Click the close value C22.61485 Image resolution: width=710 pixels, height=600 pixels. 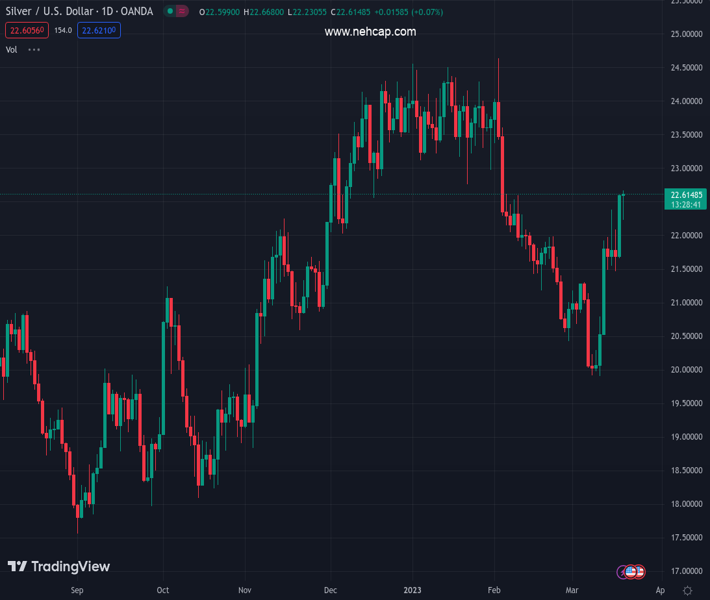(350, 12)
